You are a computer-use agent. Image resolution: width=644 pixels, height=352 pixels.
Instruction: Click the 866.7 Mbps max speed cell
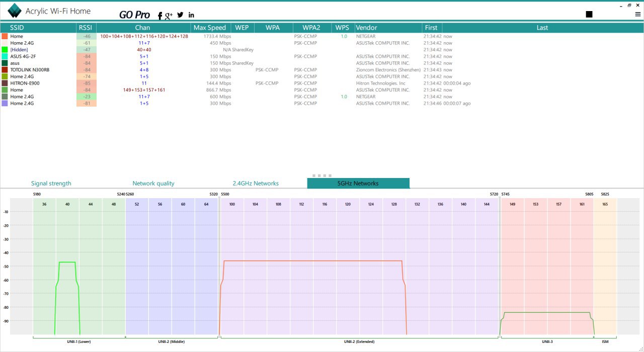(x=218, y=90)
